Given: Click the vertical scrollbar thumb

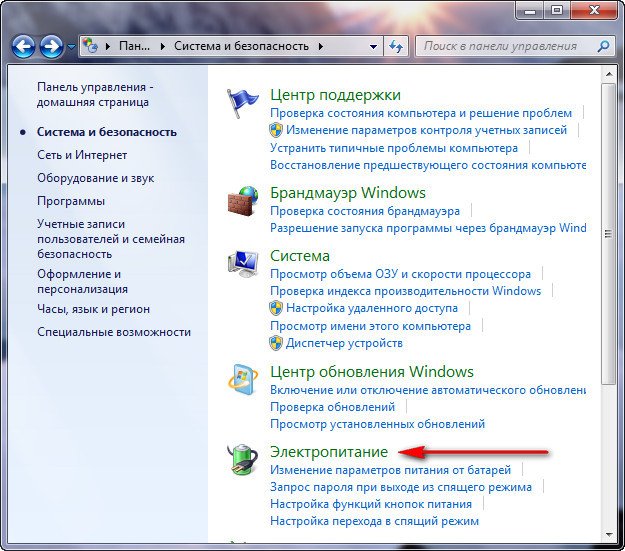Looking at the screenshot, I should tap(608, 234).
